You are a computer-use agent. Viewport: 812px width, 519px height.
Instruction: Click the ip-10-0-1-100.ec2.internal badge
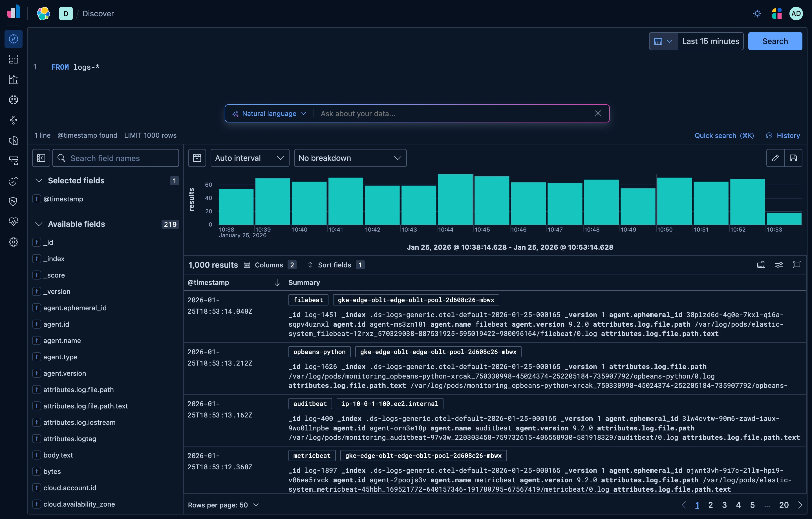tap(390, 404)
